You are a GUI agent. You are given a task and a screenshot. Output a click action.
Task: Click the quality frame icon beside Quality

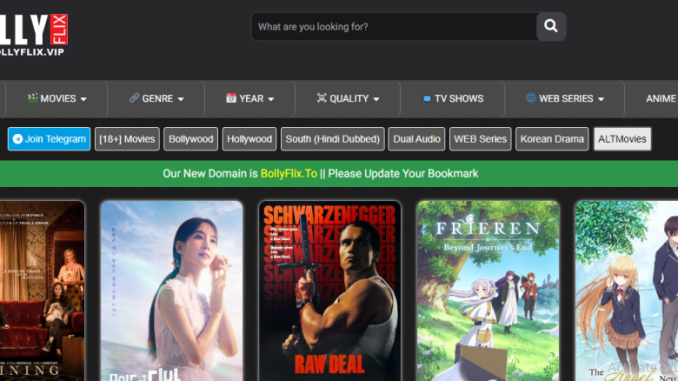pos(321,98)
